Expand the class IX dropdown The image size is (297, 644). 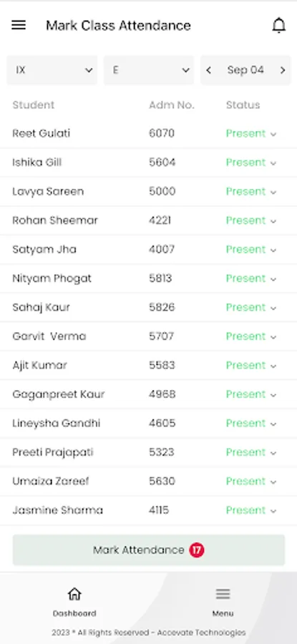pyautogui.click(x=52, y=70)
